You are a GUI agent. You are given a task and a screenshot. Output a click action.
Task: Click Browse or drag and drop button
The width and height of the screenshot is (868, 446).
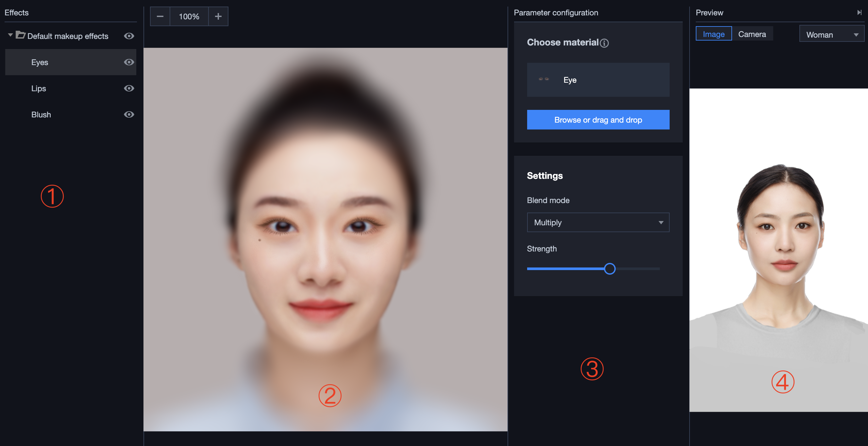click(598, 120)
